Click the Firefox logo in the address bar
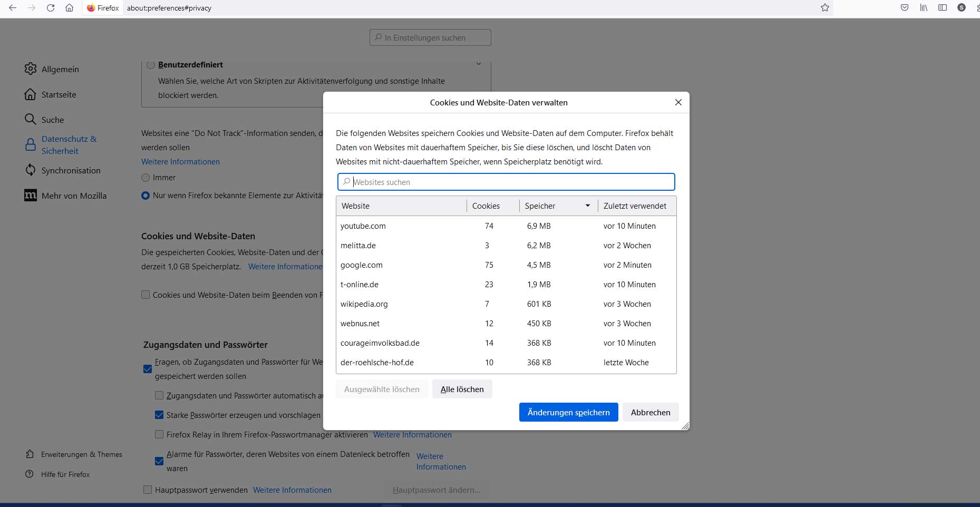This screenshot has height=507, width=980. pos(91,8)
